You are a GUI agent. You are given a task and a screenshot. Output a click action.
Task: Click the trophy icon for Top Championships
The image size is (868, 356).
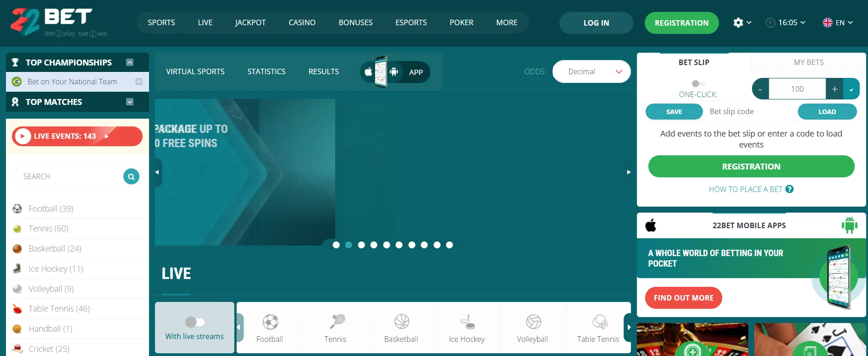pyautogui.click(x=15, y=62)
